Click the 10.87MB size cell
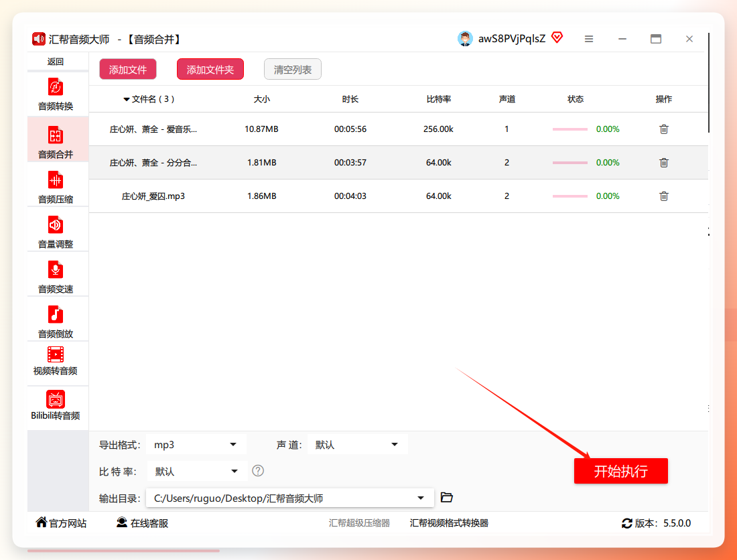This screenshot has height=560, width=737. [x=261, y=129]
